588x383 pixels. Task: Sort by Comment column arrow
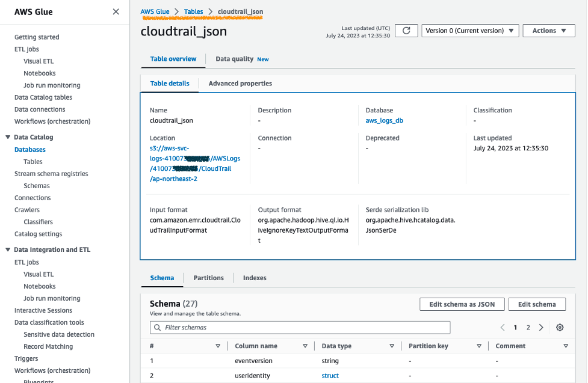click(x=566, y=346)
